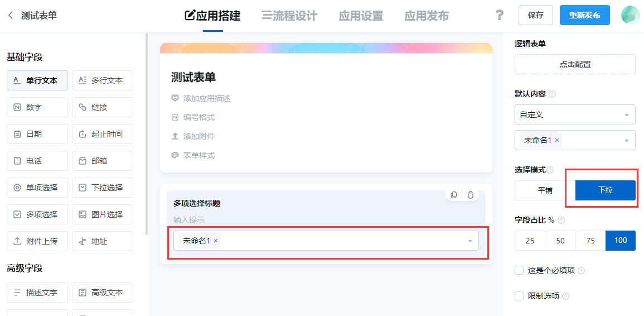Add the 单行文本 field
Screen dimensions: 644x316
(37, 80)
